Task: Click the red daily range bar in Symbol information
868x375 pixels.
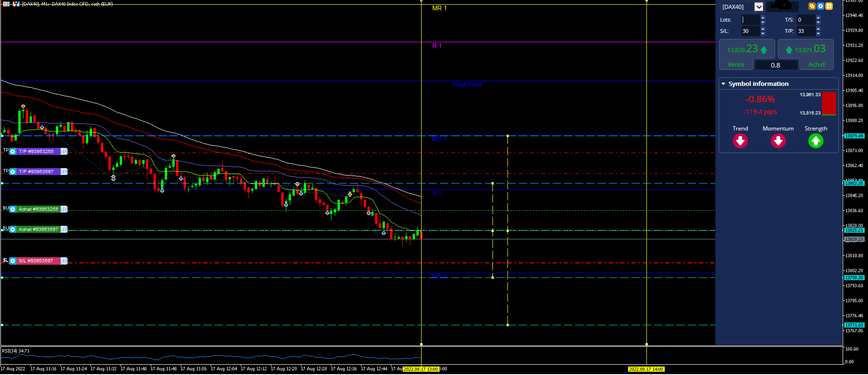Action: coord(829,103)
